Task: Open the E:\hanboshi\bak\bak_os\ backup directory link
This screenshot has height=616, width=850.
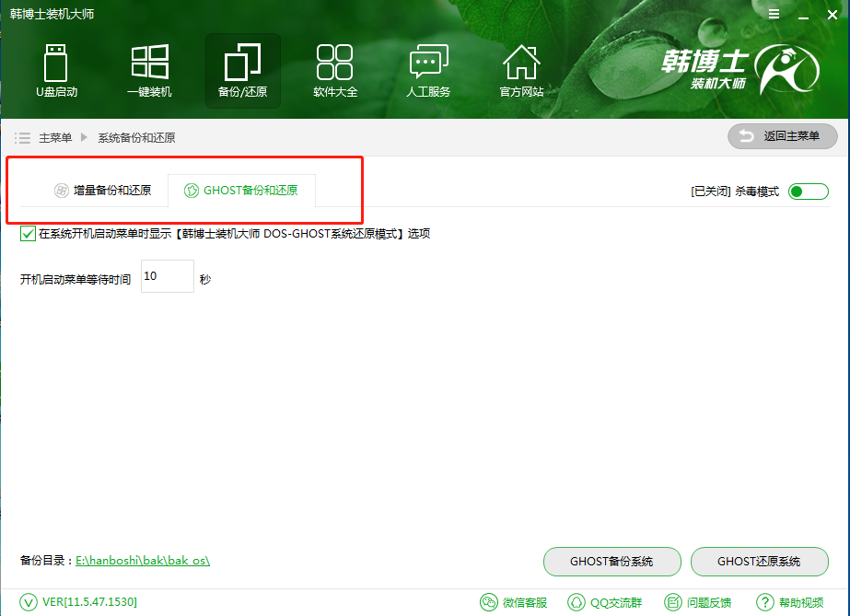Action: pos(143,560)
